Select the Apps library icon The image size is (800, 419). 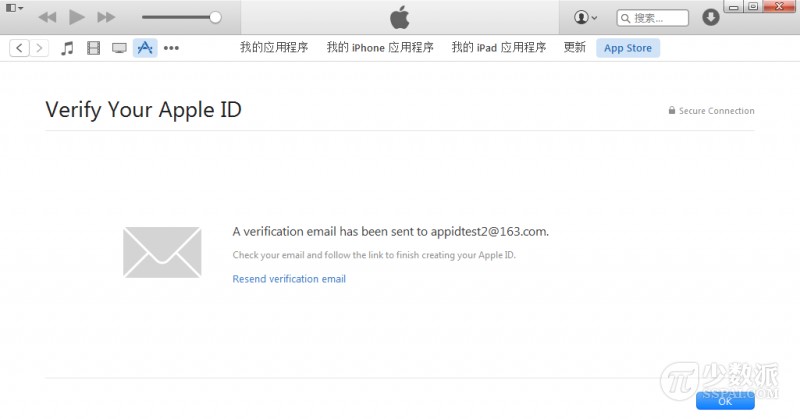[x=145, y=48]
